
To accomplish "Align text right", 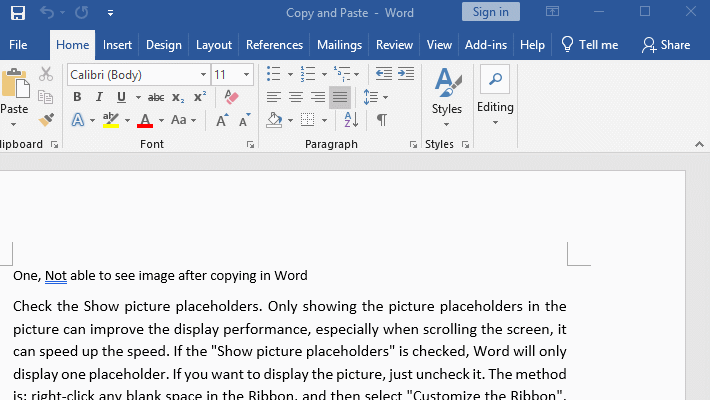I will (x=317, y=97).
